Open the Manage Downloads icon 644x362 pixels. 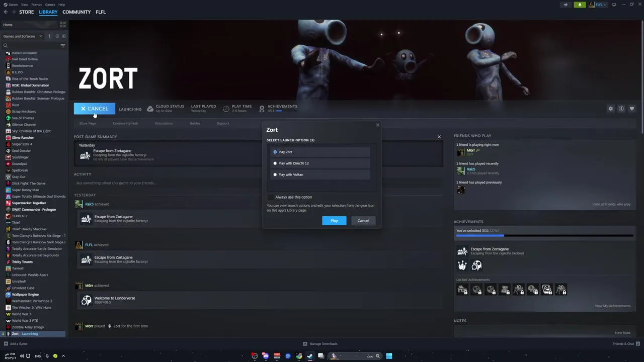click(x=305, y=344)
